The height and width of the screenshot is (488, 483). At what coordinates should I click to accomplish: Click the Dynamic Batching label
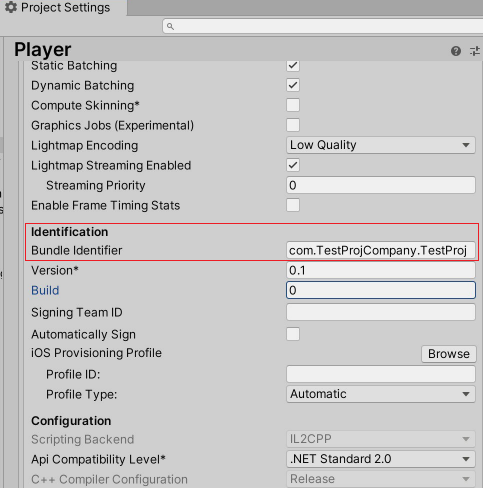(82, 86)
